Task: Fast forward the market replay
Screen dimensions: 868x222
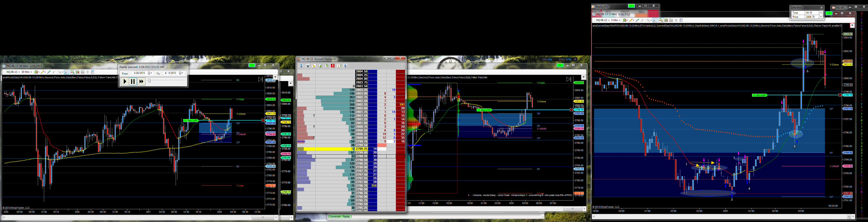Action: coord(141,82)
